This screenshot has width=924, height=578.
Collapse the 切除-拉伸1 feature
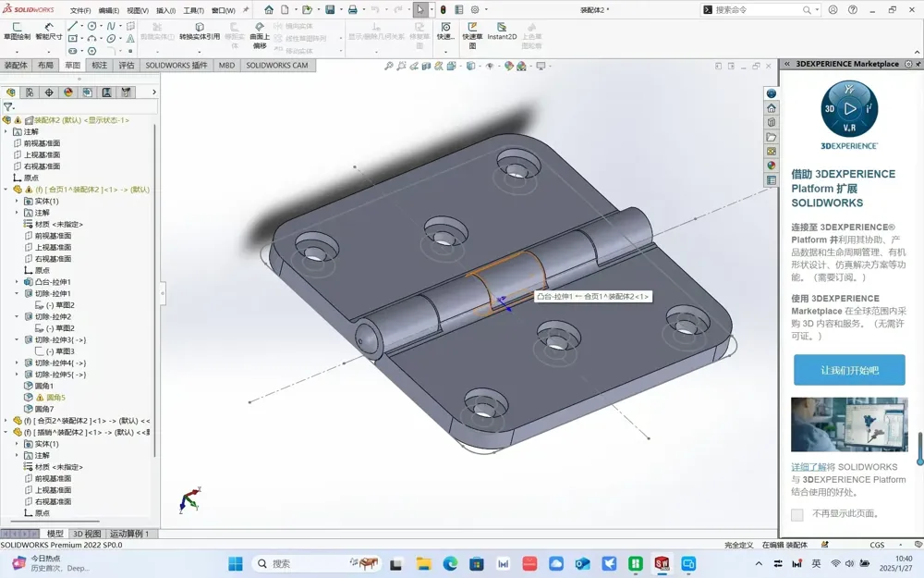[17, 293]
